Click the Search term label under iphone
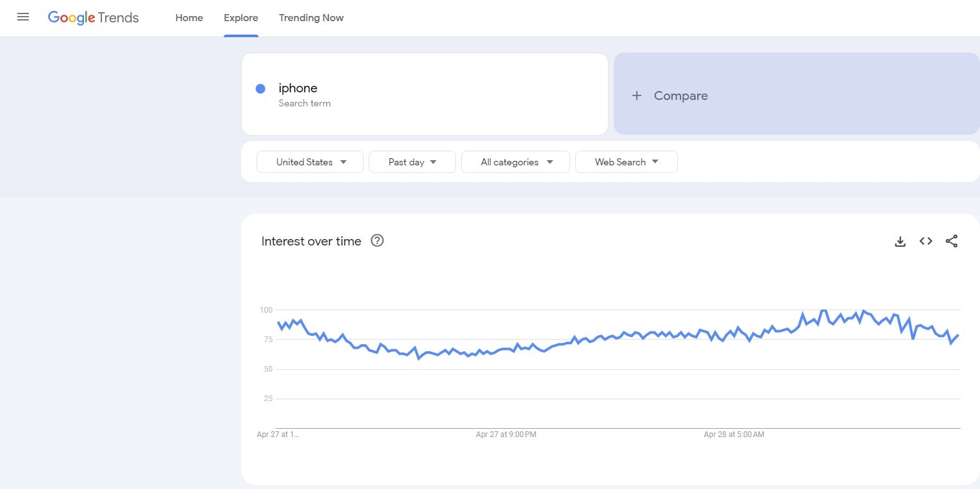The height and width of the screenshot is (489, 980). point(305,103)
